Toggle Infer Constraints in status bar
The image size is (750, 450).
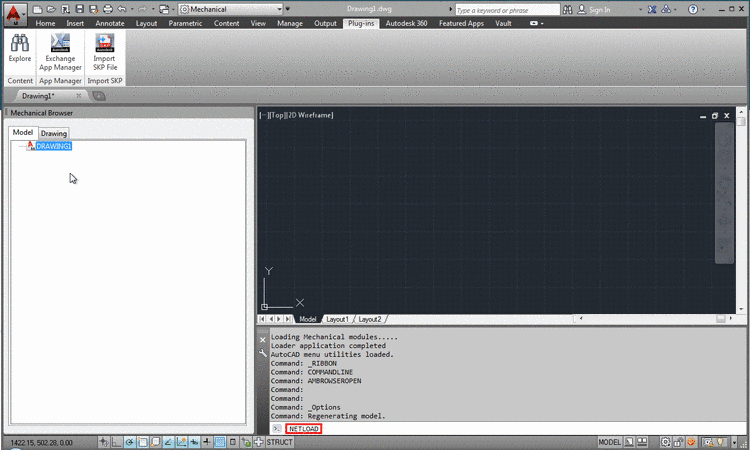[x=104, y=442]
